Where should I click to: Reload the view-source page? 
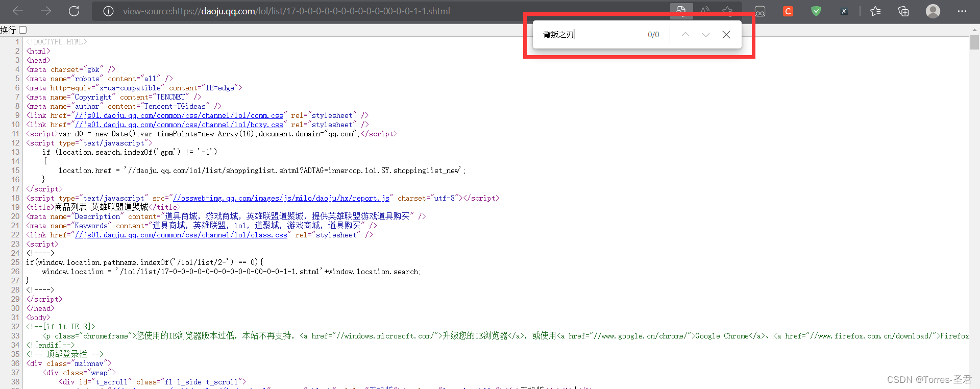click(x=74, y=11)
